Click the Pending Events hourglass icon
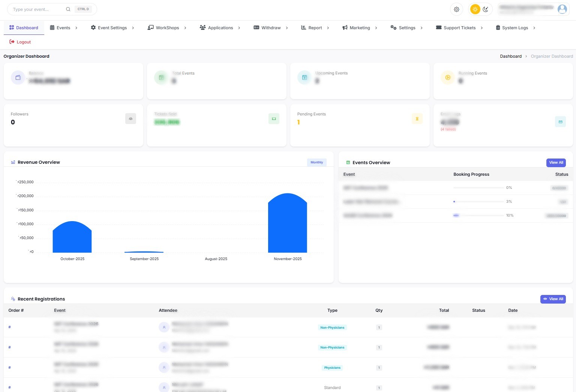This screenshot has height=392, width=576. pos(417,119)
